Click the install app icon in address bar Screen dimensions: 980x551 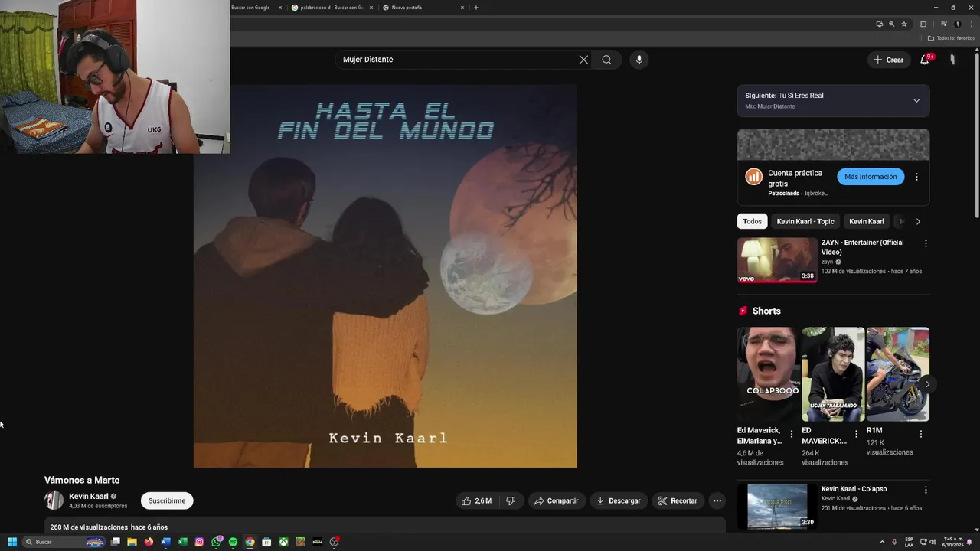[879, 24]
